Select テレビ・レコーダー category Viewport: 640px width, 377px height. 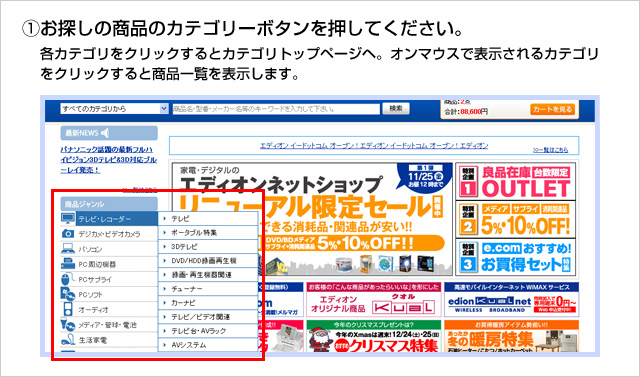point(109,219)
